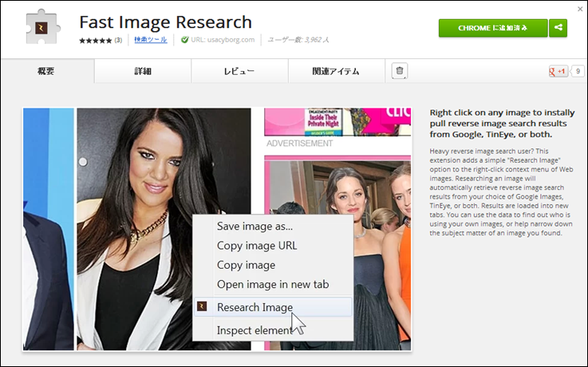588x367 pixels.
Task: Click the trash can icon button
Action: [400, 70]
